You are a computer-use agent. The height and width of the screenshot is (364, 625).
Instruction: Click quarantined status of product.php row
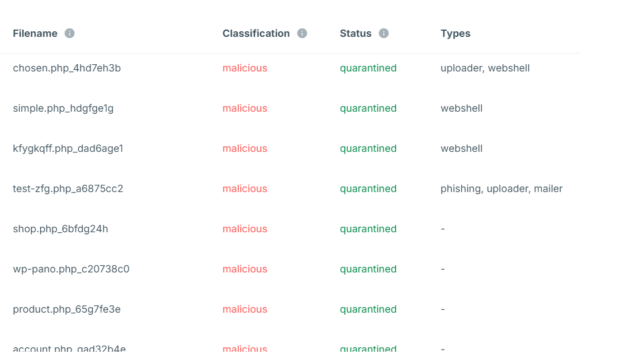click(368, 309)
